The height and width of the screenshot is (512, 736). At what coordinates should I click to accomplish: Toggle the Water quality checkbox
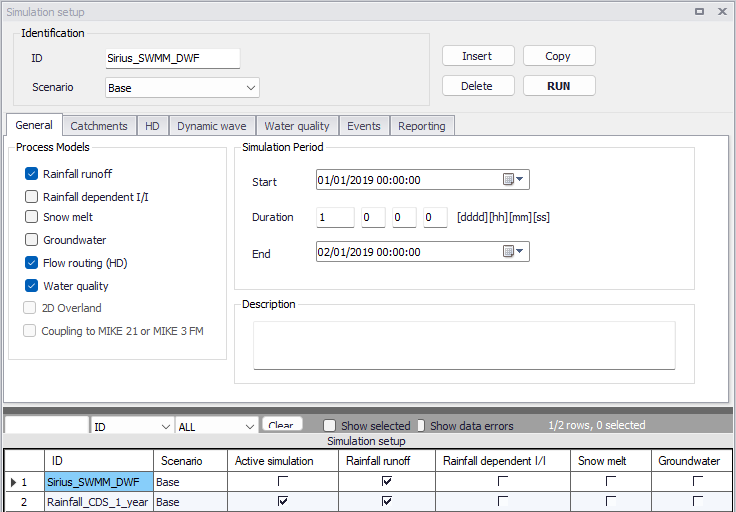coord(31,285)
